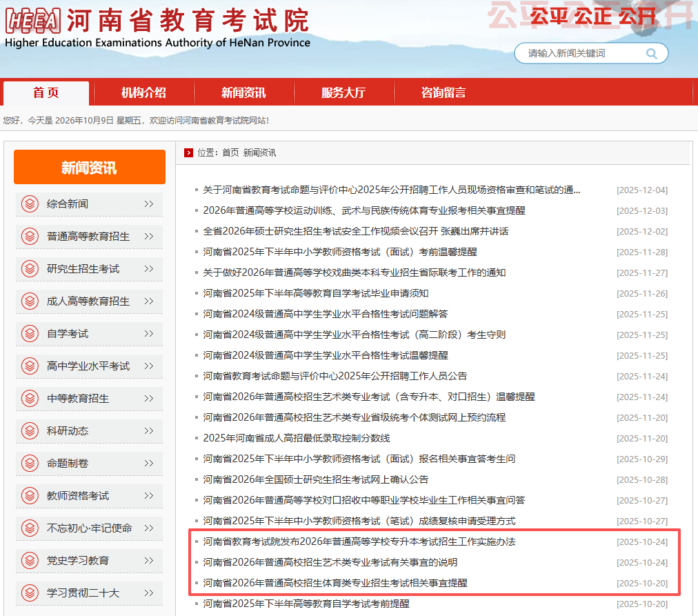Click the 首页 breadcrumb link
Image resolution: width=698 pixels, height=616 pixels.
[230, 152]
